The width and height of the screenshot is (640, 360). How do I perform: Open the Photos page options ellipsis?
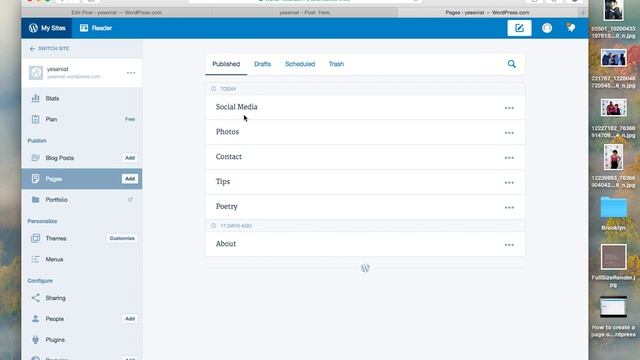point(509,133)
